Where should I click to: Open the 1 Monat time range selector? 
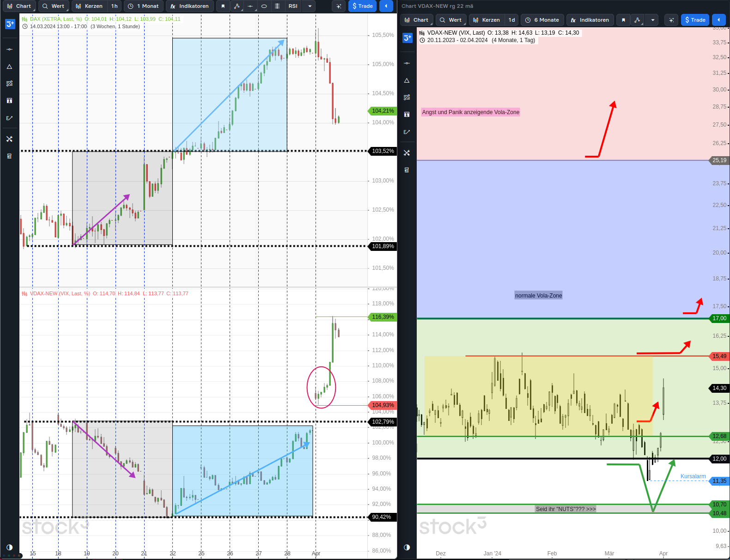(144, 6)
